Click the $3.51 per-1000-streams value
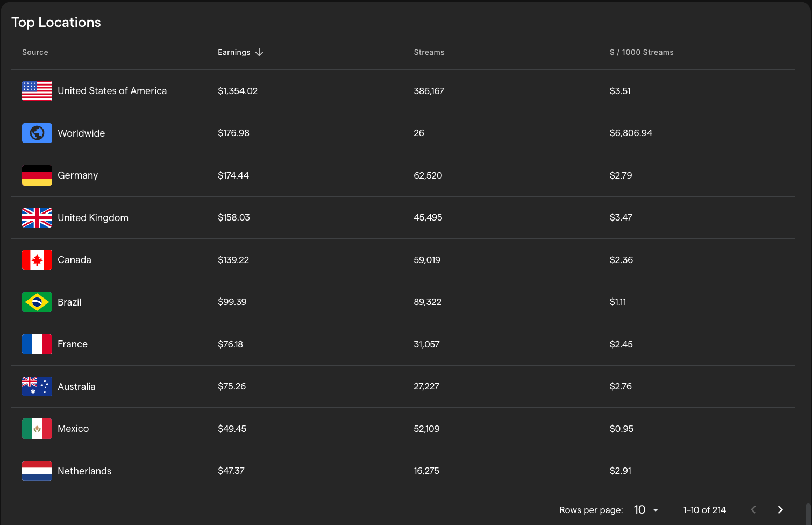This screenshot has height=525, width=812. pos(620,91)
